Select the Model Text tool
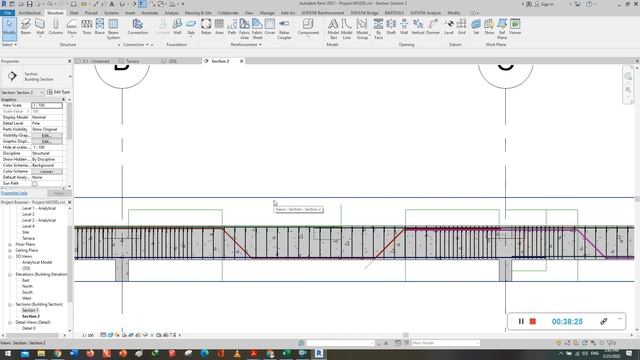This screenshot has width=640, height=360. click(333, 29)
